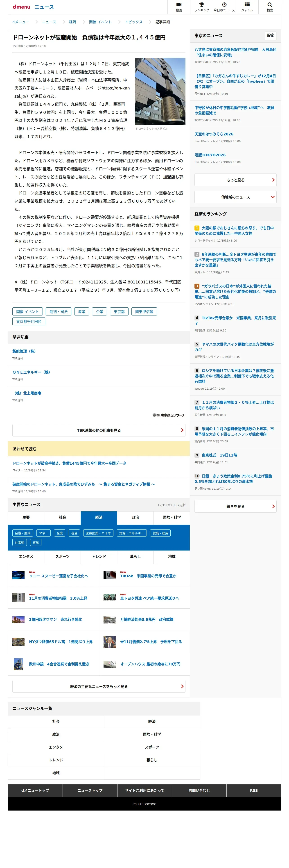Click footer ニューストップ
The width and height of the screenshot is (289, 868).
90,790
